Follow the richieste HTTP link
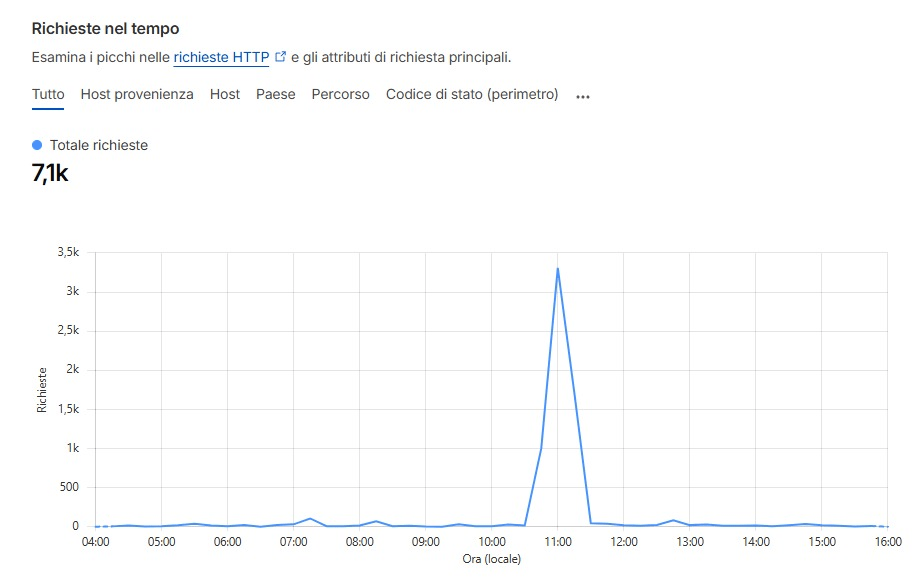Viewport: 919px width, 580px height. tap(221, 58)
